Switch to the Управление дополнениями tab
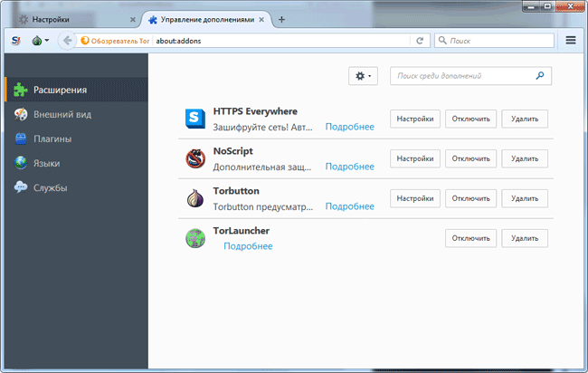The width and height of the screenshot is (588, 373). pyautogui.click(x=206, y=20)
